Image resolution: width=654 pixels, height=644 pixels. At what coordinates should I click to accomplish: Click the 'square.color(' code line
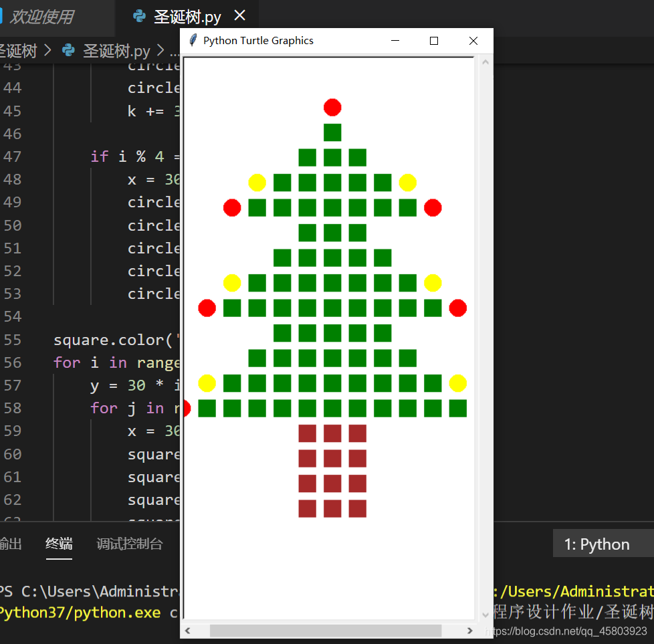116,340
